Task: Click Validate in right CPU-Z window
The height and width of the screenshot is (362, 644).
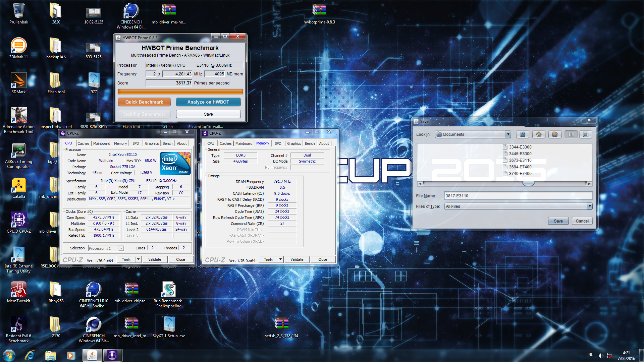Action: pyautogui.click(x=297, y=259)
